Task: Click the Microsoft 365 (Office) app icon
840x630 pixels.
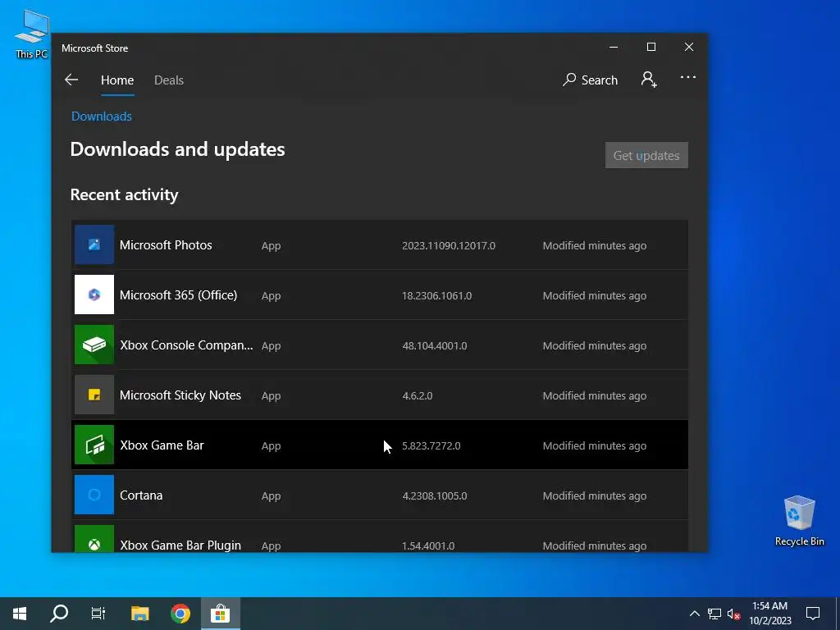Action: (x=94, y=294)
